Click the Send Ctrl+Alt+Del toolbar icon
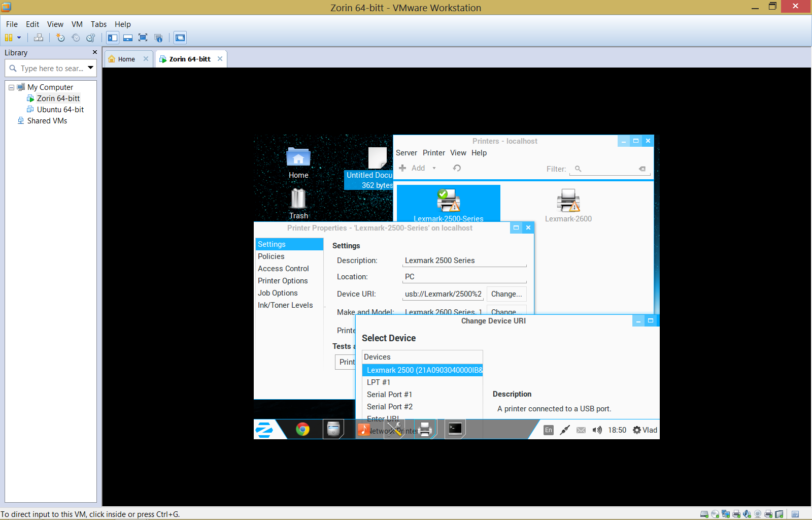The width and height of the screenshot is (812, 520). coord(39,38)
